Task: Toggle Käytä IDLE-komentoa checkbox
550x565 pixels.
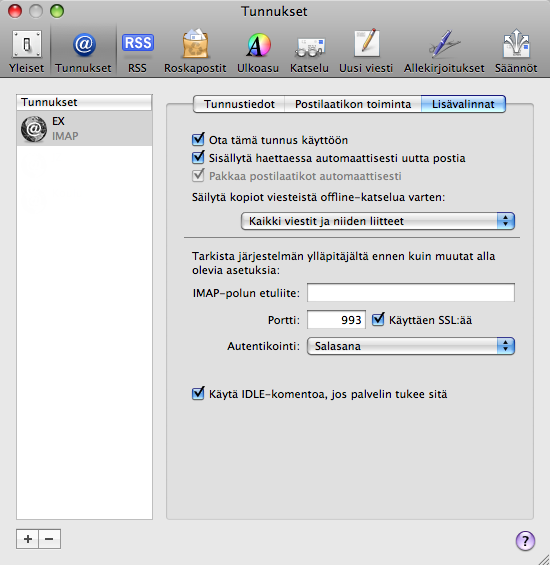Action: 198,393
